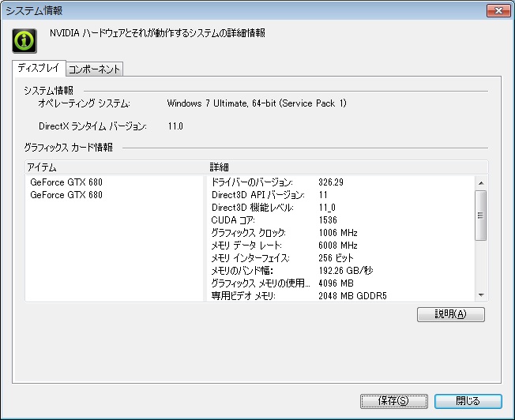Click the value 4096 MB
The height and width of the screenshot is (420, 515).
336,283
